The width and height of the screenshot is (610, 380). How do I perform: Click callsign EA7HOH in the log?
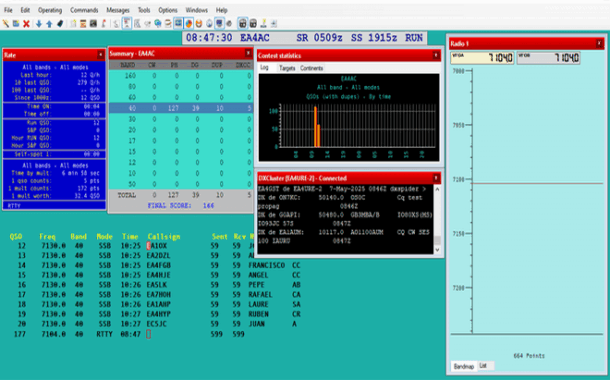pos(158,294)
